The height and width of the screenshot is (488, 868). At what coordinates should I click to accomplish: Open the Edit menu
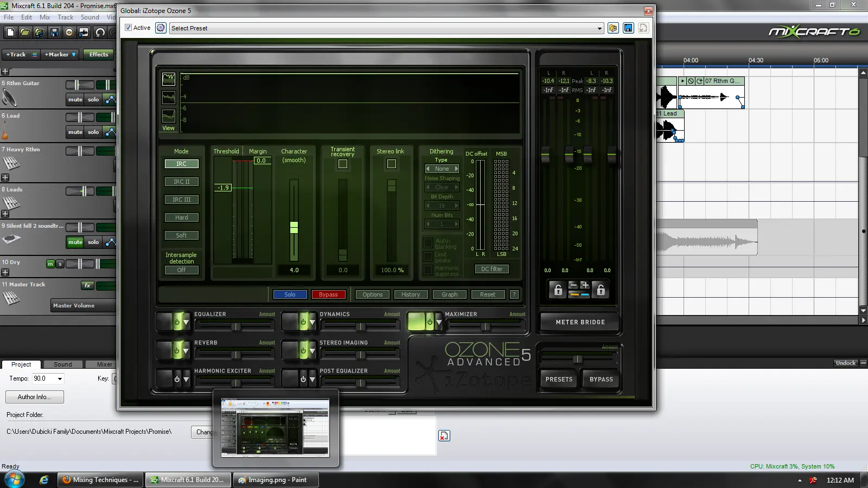27,17
